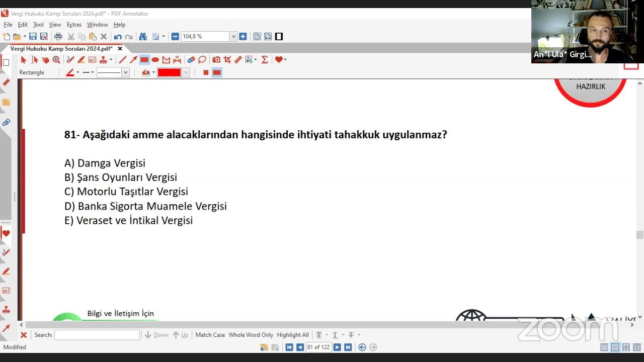Open the Edit menu
The image size is (644, 362).
pos(23,25)
